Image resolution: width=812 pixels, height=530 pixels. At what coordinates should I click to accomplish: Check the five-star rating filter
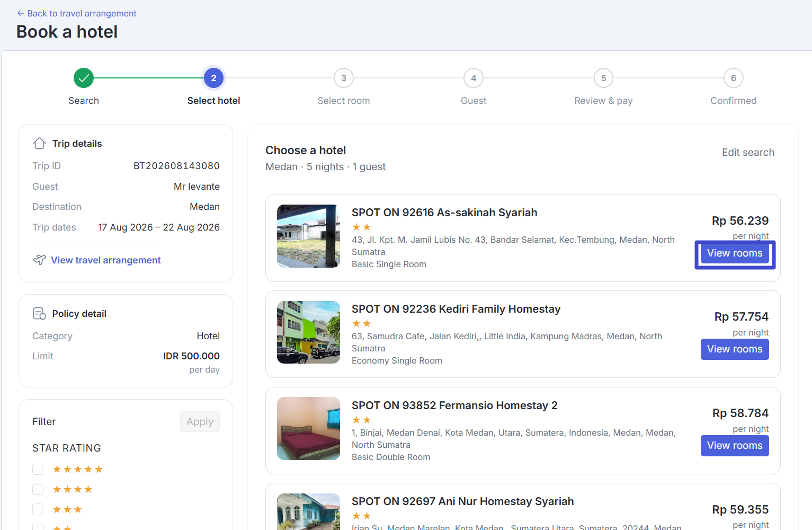coord(38,469)
